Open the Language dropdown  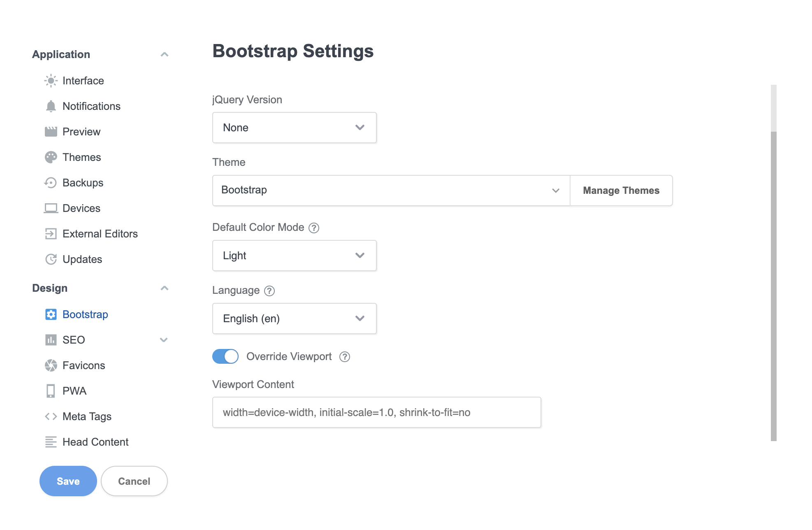(294, 318)
